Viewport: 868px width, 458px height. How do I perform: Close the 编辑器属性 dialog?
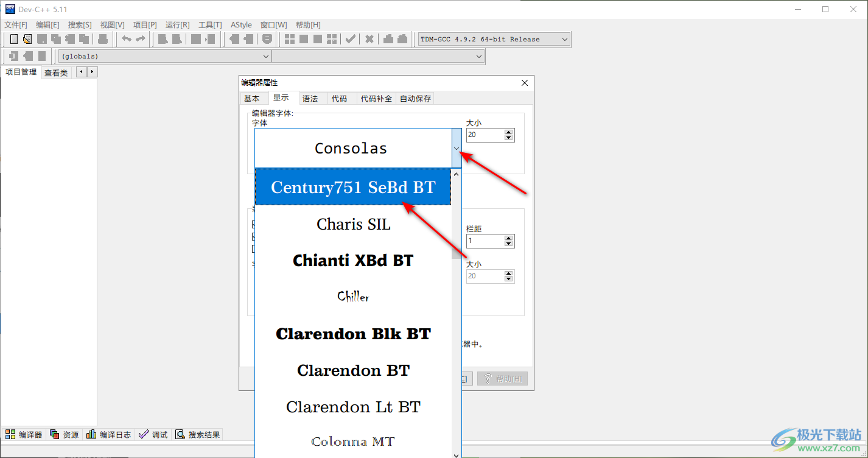pos(525,83)
